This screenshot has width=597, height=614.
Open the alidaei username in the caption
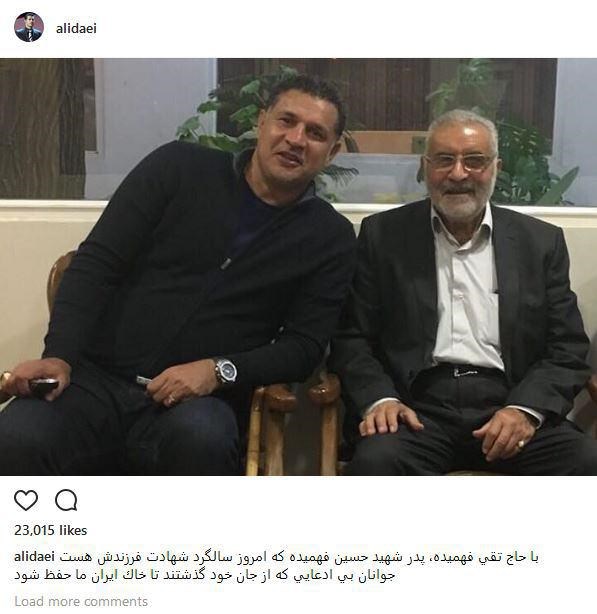pyautogui.click(x=34, y=556)
